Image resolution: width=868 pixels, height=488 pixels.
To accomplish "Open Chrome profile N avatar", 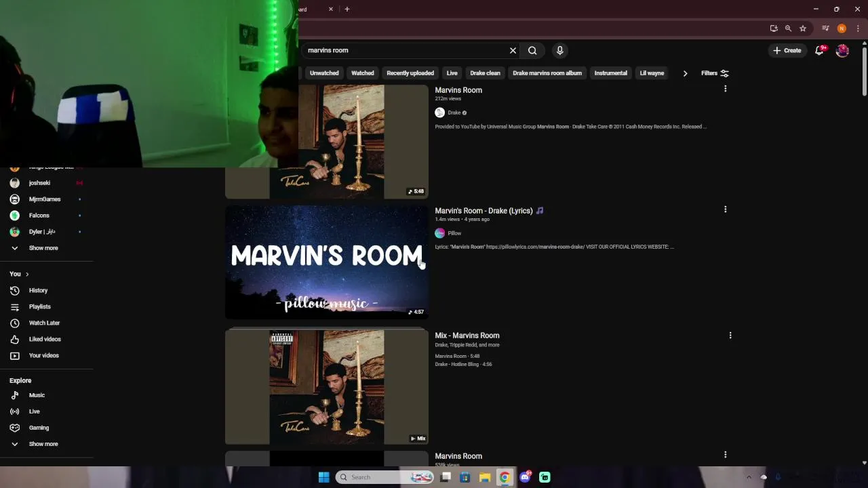I will pyautogui.click(x=842, y=28).
